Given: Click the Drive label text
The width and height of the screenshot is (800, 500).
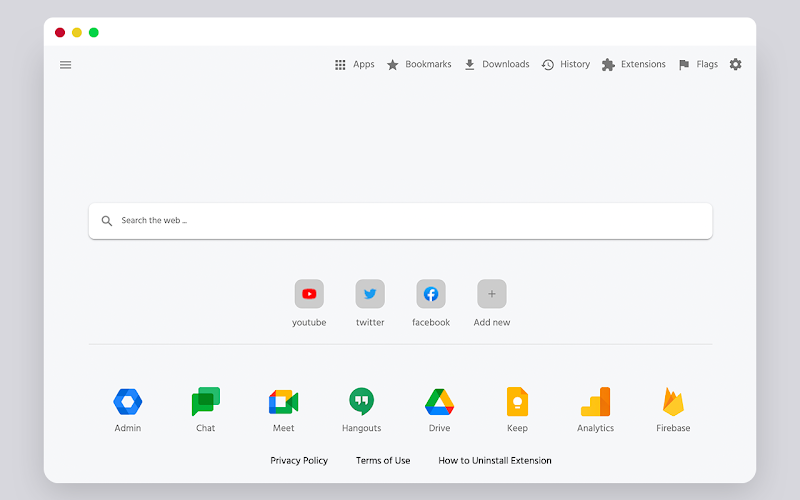Looking at the screenshot, I should click(x=439, y=428).
